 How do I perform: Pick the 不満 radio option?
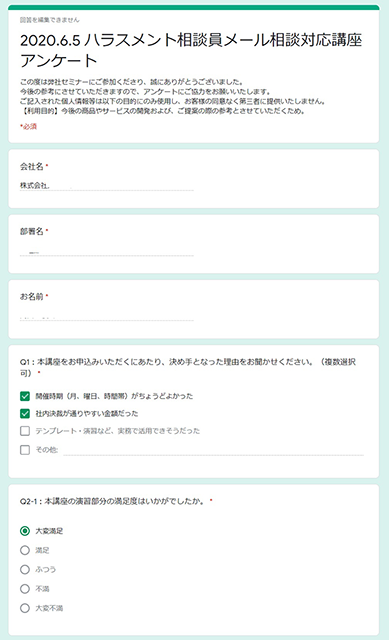pyautogui.click(x=25, y=589)
